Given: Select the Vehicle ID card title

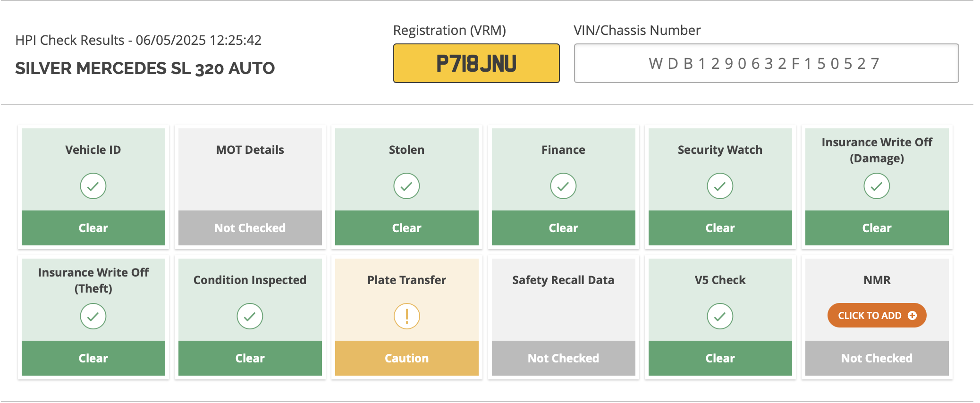Looking at the screenshot, I should point(93,150).
